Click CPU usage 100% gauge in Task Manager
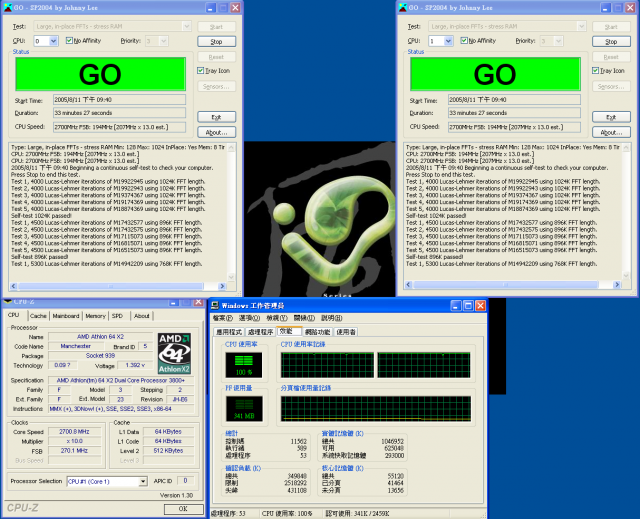Viewport: 640px width, 519px height. click(244, 365)
